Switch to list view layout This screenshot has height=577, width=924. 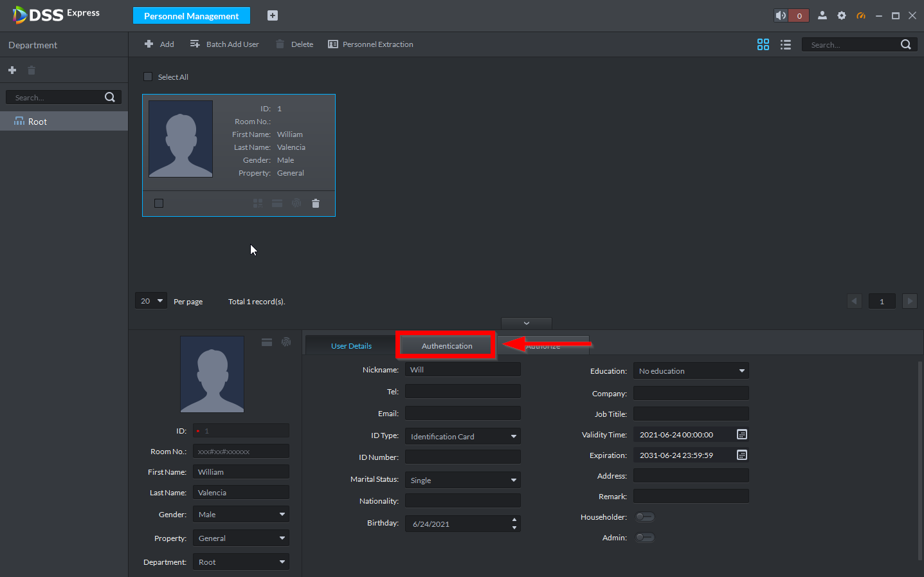[785, 44]
